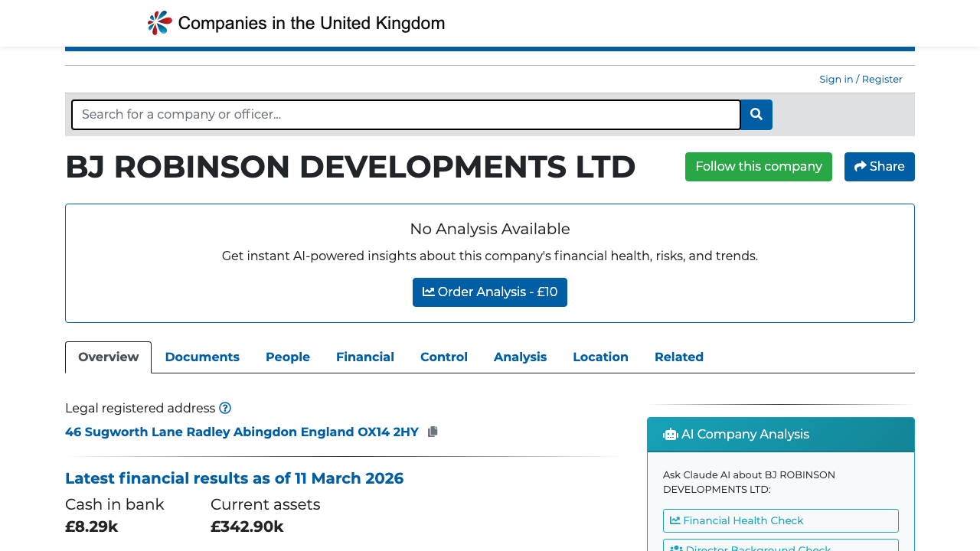
Task: Follow this company
Action: point(758,166)
